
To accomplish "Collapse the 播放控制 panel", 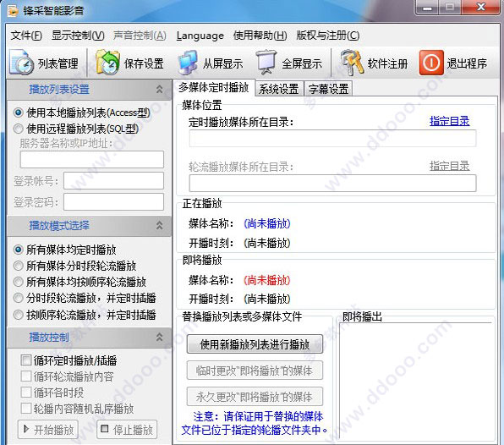I will pos(160,337).
